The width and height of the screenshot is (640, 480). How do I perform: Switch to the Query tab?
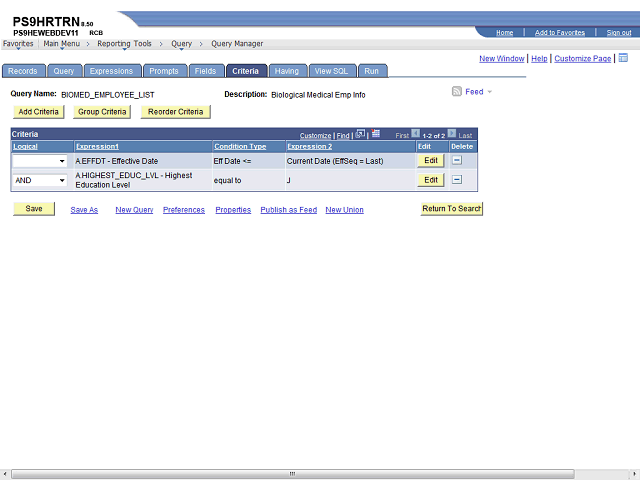(x=64, y=71)
